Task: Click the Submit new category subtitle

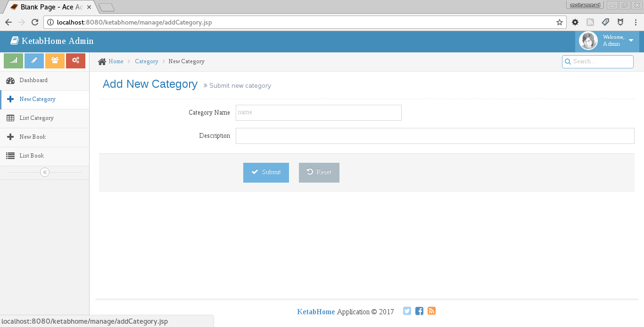Action: click(240, 86)
